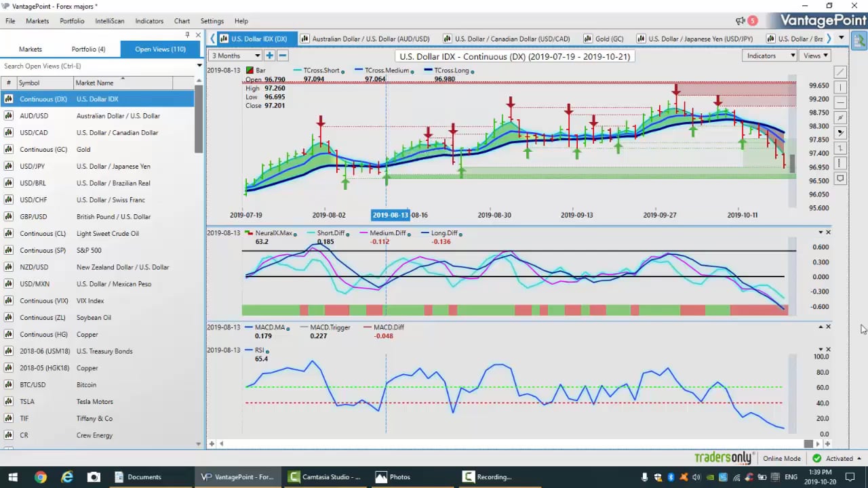Close the NeuralX indicator pane
This screenshot has width=868, height=488.
coord(828,232)
